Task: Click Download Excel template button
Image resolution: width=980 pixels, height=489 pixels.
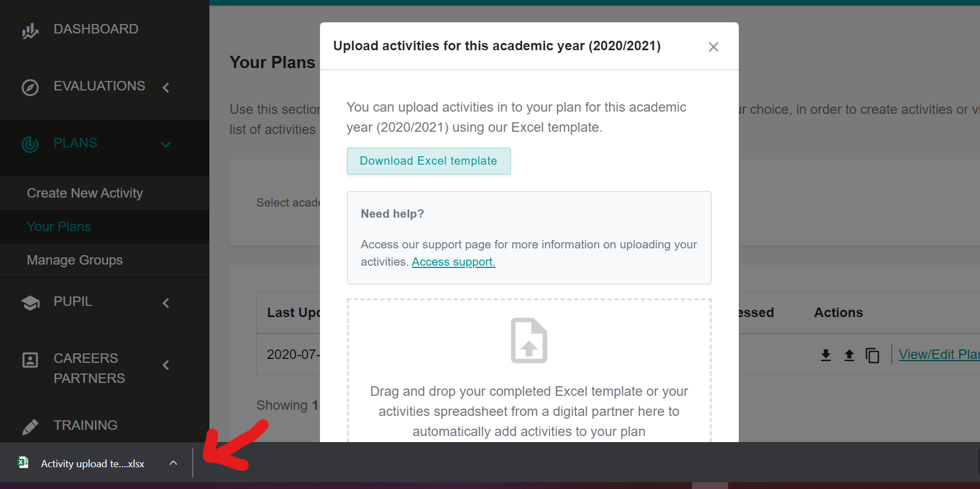Action: (x=428, y=161)
